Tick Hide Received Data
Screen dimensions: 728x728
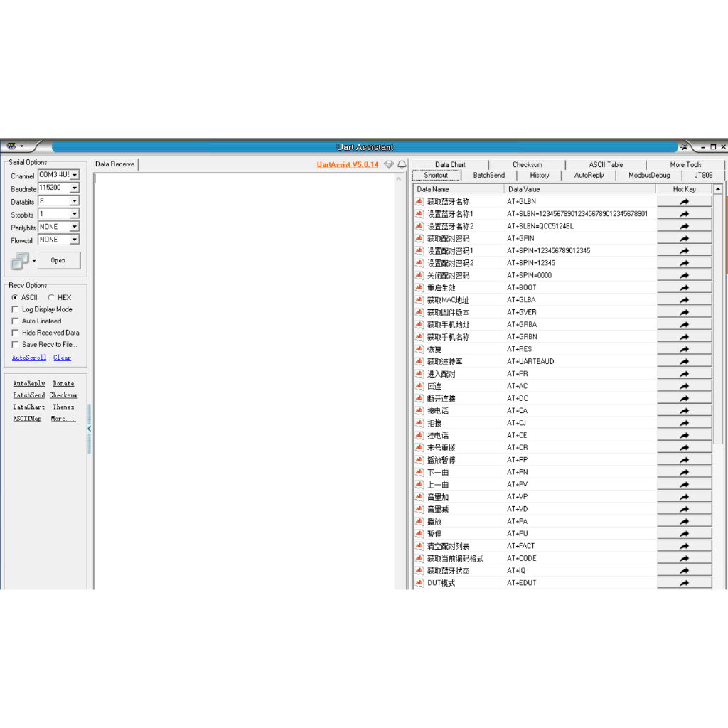(x=16, y=333)
